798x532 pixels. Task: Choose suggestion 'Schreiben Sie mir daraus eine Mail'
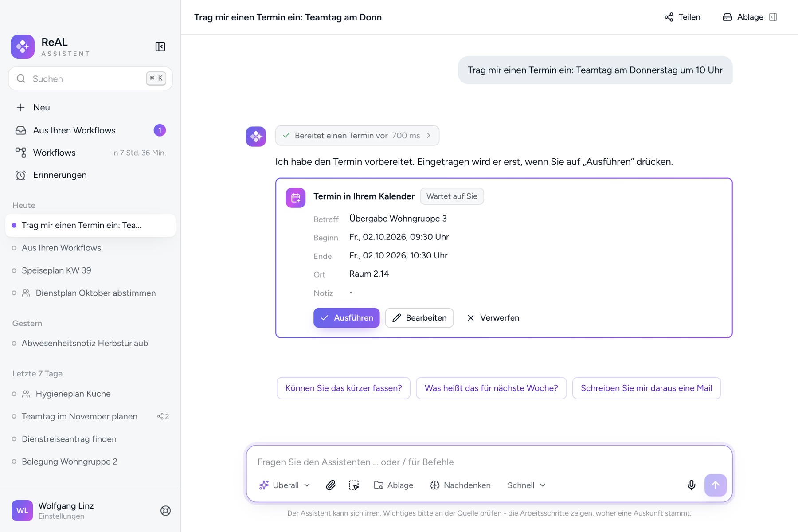tap(646, 388)
